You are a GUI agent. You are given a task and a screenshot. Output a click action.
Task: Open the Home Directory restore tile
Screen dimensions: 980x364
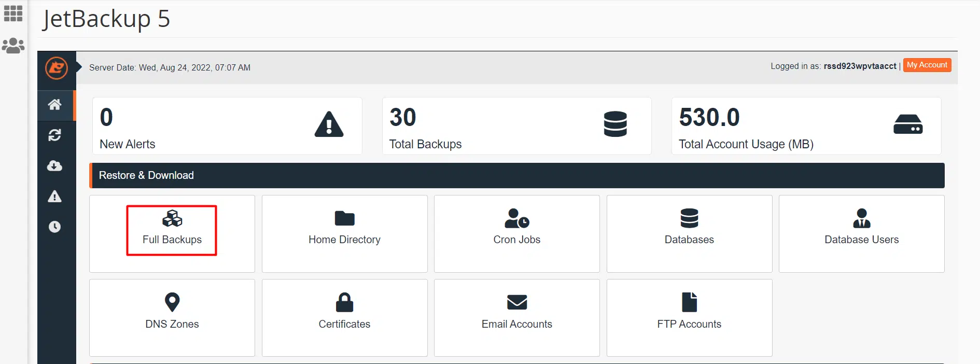344,233
